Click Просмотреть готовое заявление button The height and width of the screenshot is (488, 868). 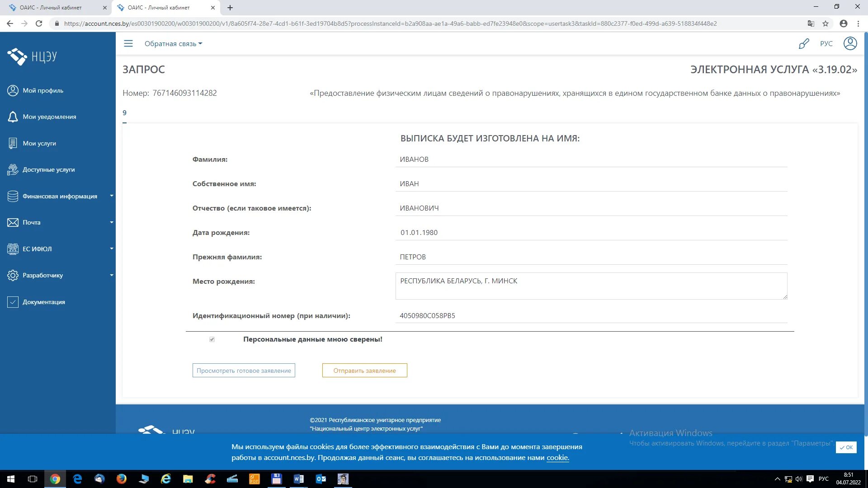(244, 371)
